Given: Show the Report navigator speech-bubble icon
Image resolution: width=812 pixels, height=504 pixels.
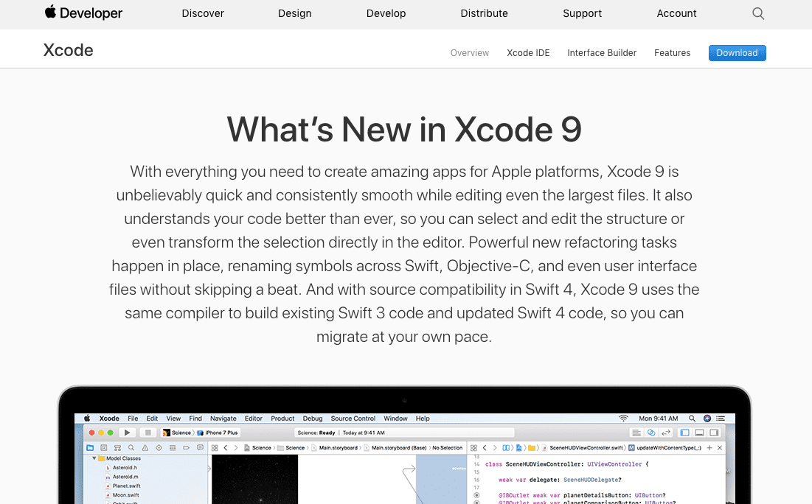Looking at the screenshot, I should 201,447.
